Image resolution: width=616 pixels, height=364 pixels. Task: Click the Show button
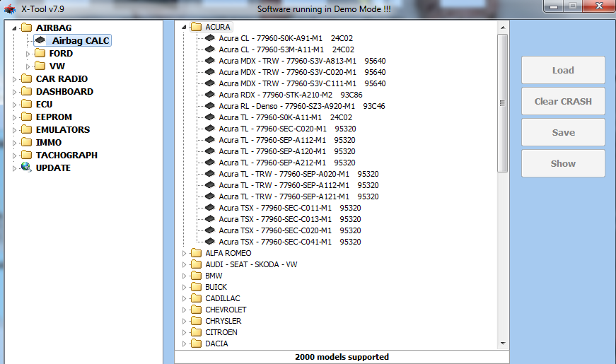(x=563, y=163)
